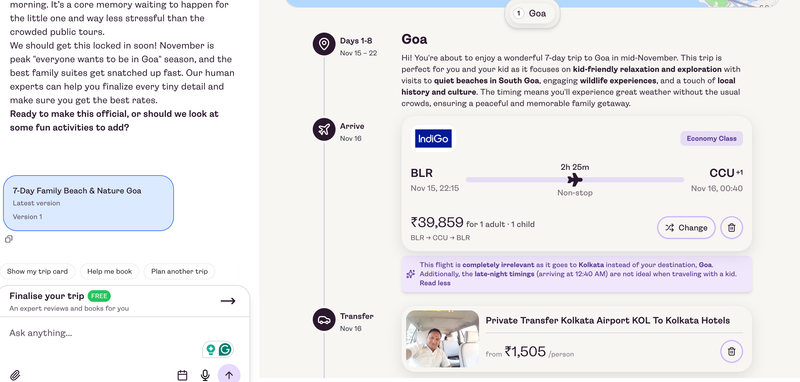Image resolution: width=800 pixels, height=382 pixels.
Task: Open 7-Day Family Beach & Nature Goa card
Action: [88, 203]
